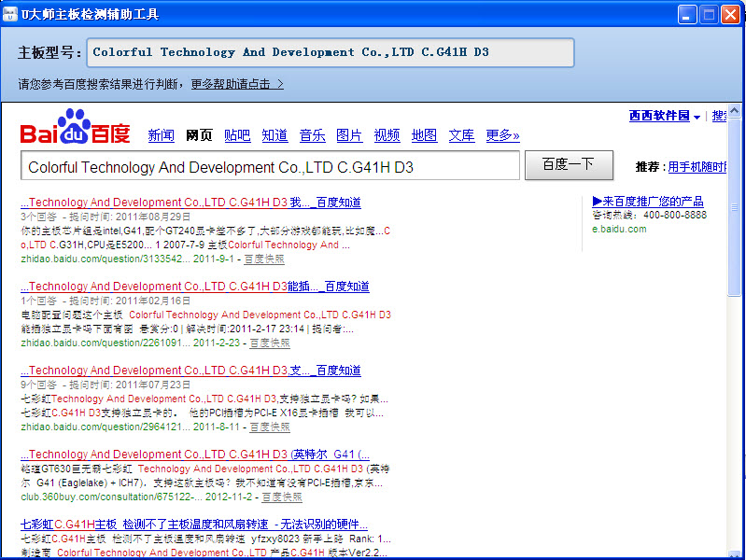
Task: Maximize the U大师 window
Action: click(709, 14)
